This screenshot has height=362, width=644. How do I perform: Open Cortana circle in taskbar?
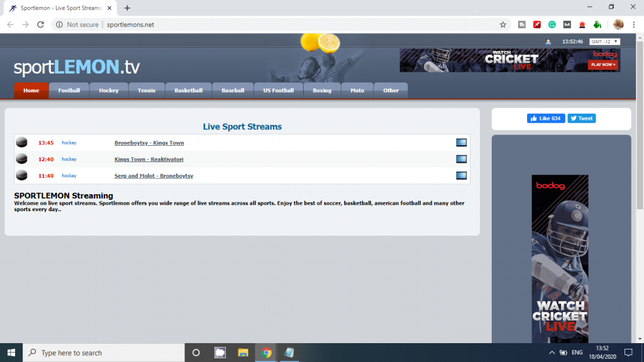point(196,353)
